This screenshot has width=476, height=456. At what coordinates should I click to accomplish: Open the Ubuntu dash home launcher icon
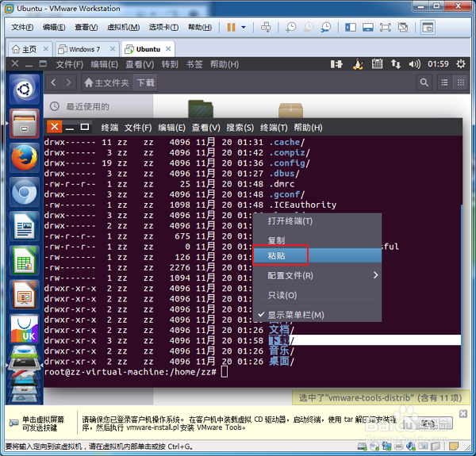tap(25, 90)
